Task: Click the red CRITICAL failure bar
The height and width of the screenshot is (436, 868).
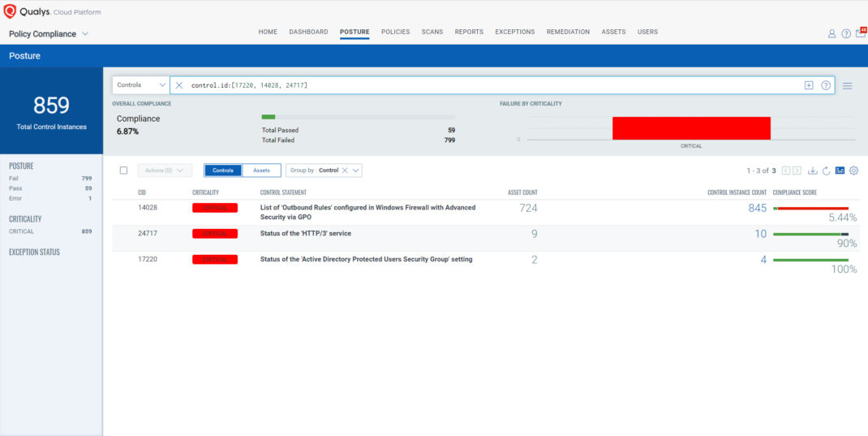Action: coord(691,128)
